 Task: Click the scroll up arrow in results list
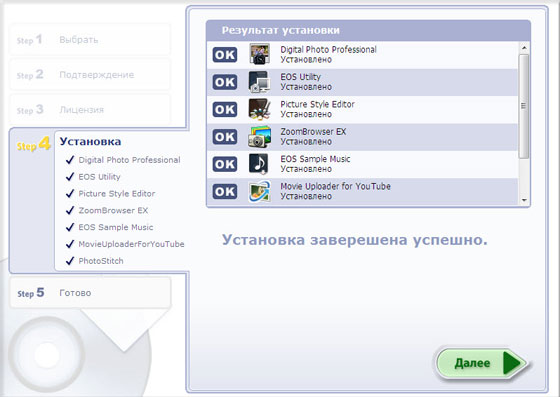click(524, 47)
